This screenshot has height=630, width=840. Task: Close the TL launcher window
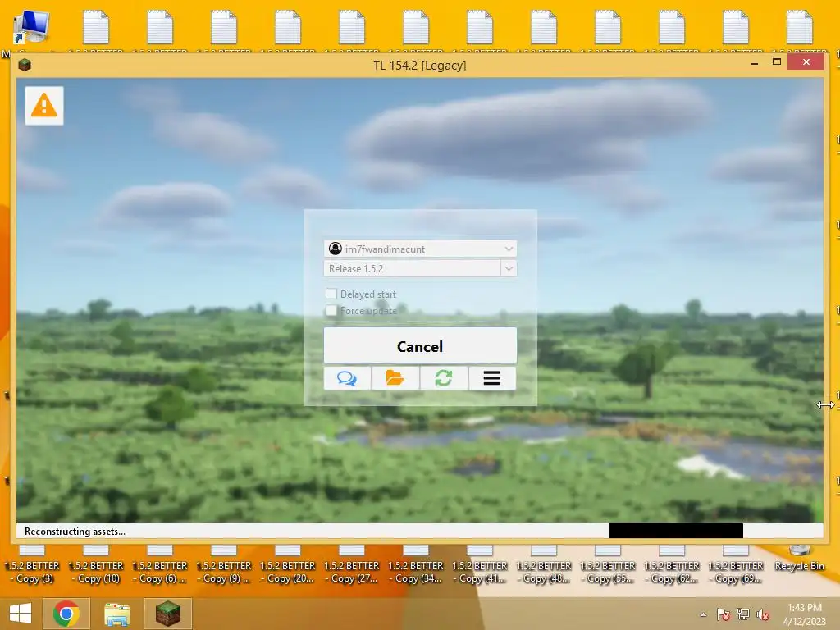pos(806,62)
